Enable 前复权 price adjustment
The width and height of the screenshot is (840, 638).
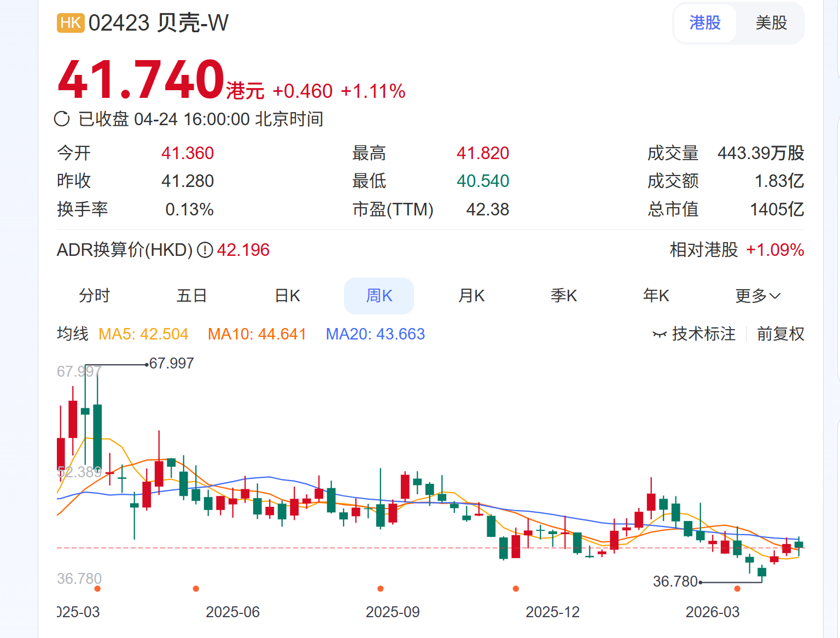[780, 333]
